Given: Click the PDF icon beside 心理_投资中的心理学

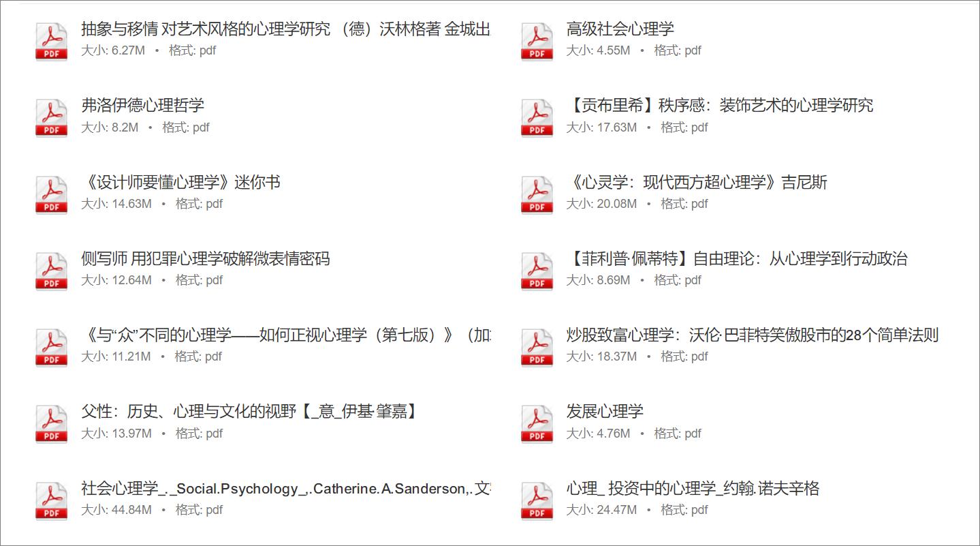Looking at the screenshot, I should click(x=535, y=500).
